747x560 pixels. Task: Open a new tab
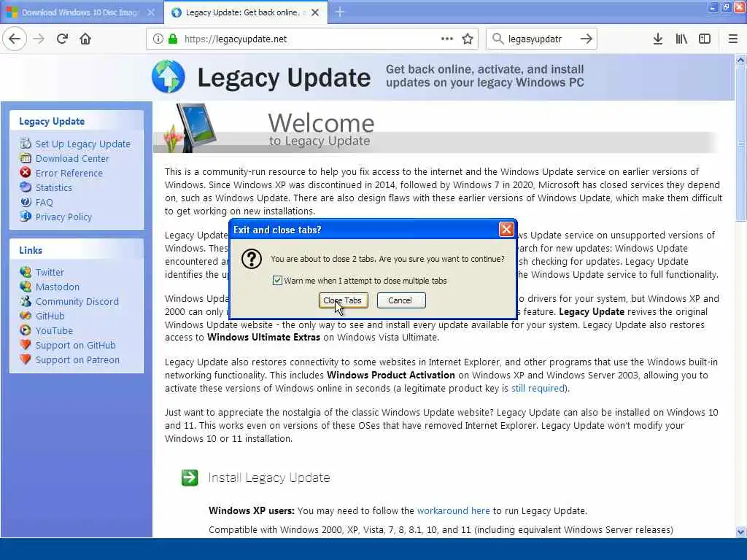tap(340, 12)
